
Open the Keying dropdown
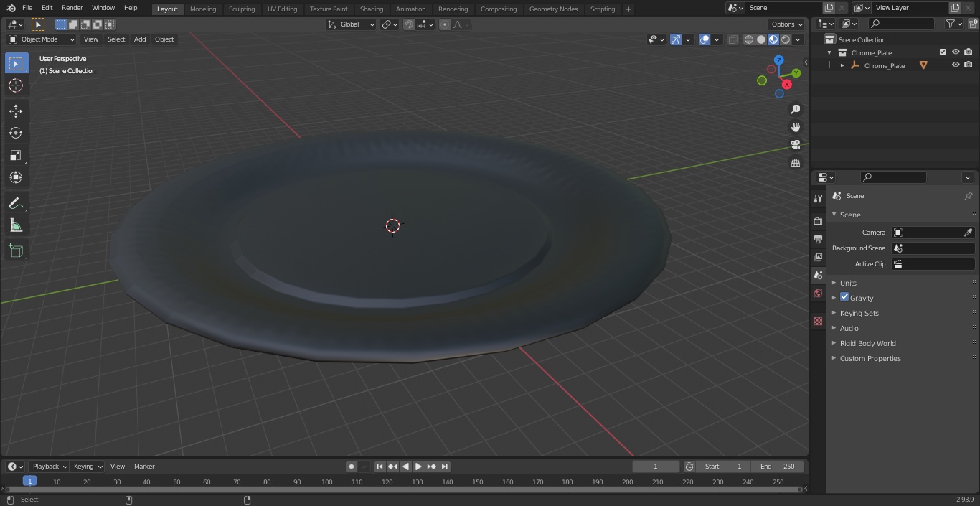click(87, 467)
